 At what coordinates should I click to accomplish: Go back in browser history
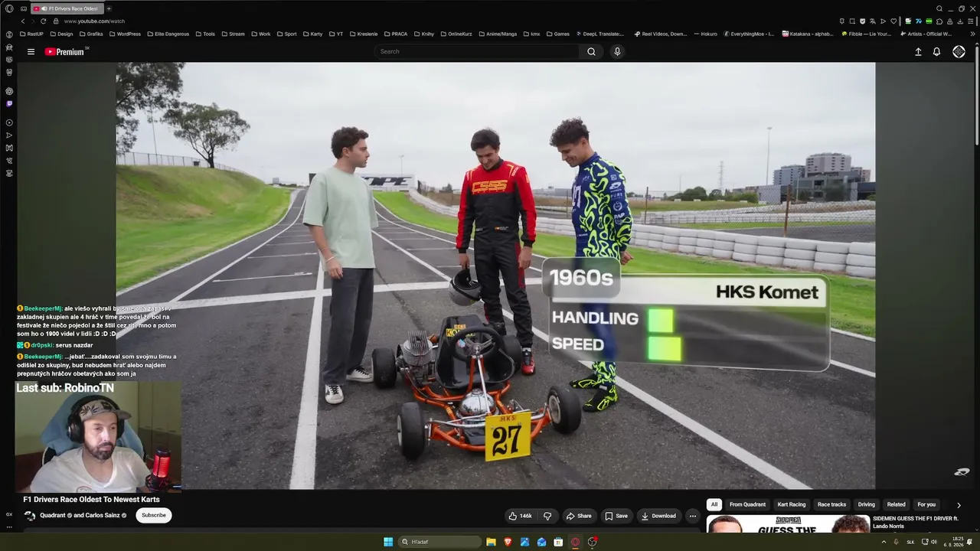22,21
